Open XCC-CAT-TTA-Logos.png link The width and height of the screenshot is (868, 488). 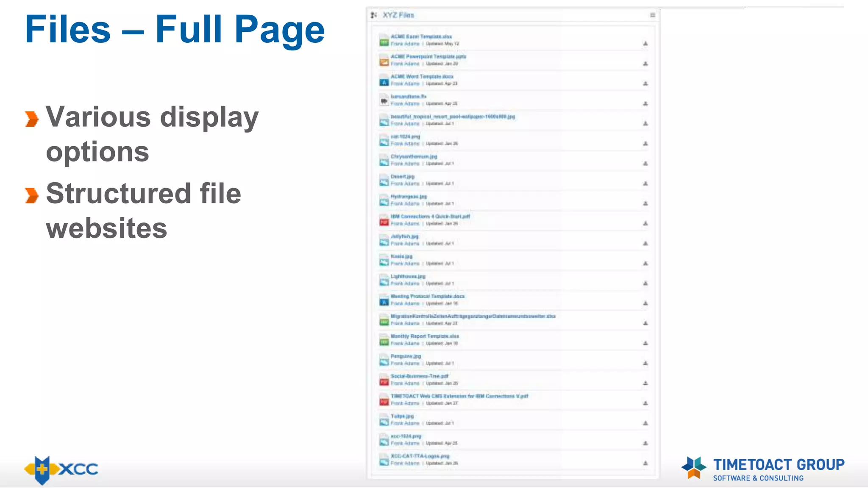(x=420, y=456)
